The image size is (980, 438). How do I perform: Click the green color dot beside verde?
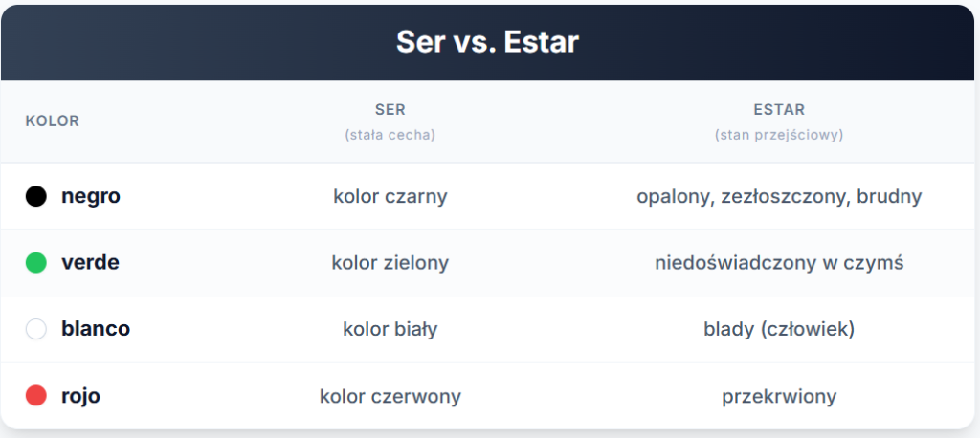[36, 262]
